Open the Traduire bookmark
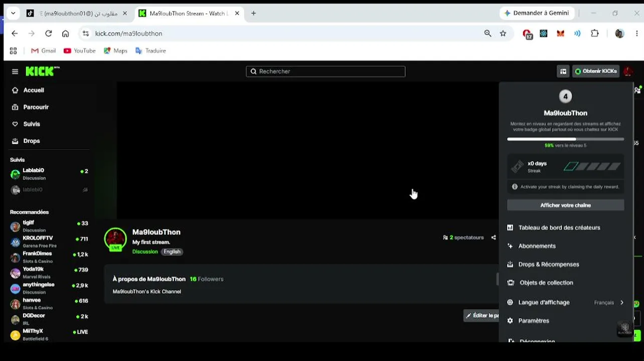644x361 pixels. pos(150,51)
